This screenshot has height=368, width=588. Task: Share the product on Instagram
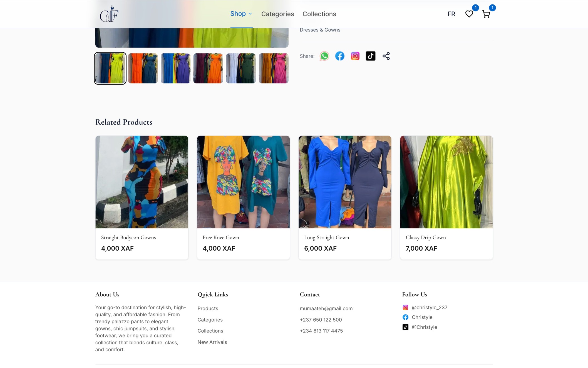[355, 56]
